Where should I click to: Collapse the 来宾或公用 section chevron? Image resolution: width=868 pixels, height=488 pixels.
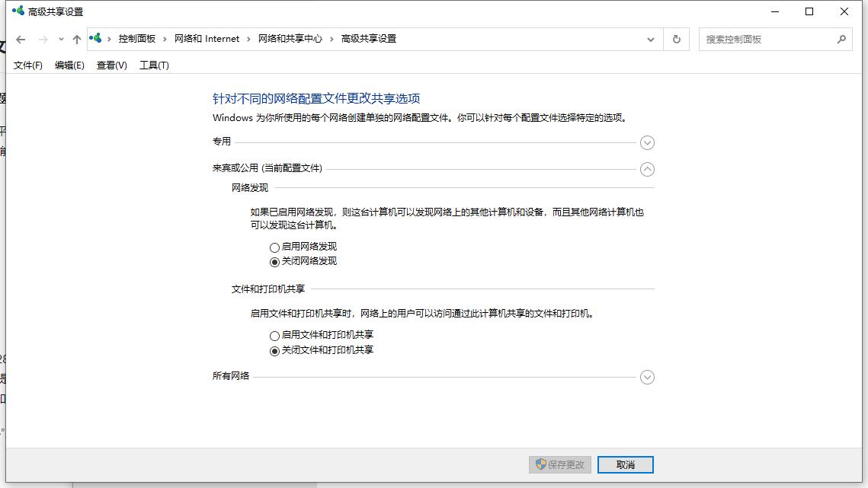[647, 169]
